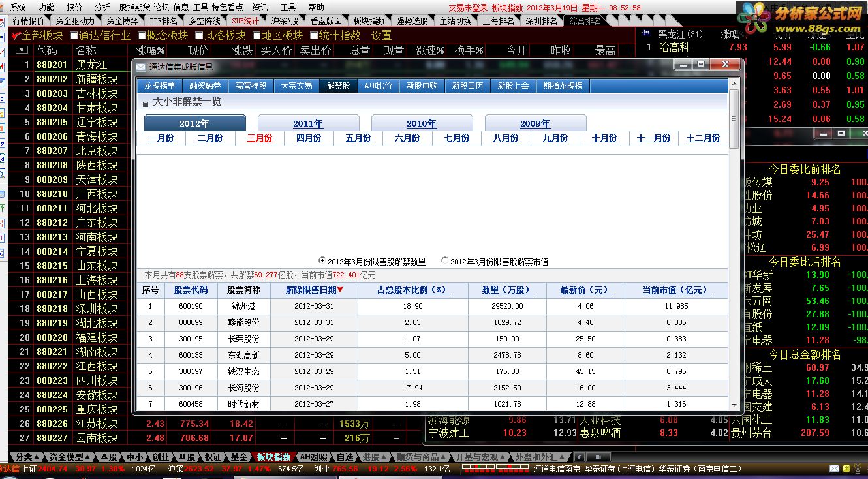Image resolution: width=868 pixels, height=479 pixels.
Task: Sort by the 股票代码 column header
Action: (191, 290)
